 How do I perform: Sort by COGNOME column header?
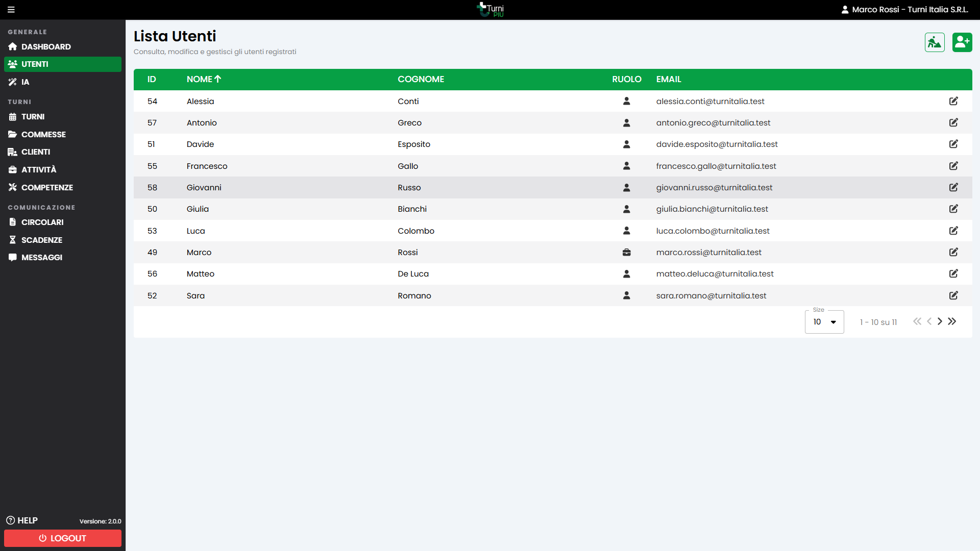point(421,79)
